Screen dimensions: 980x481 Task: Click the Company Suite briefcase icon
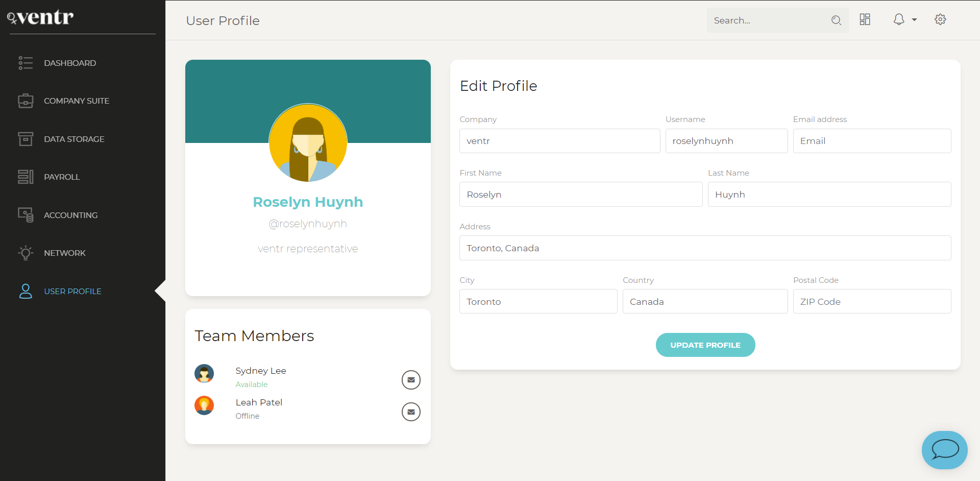coord(26,101)
